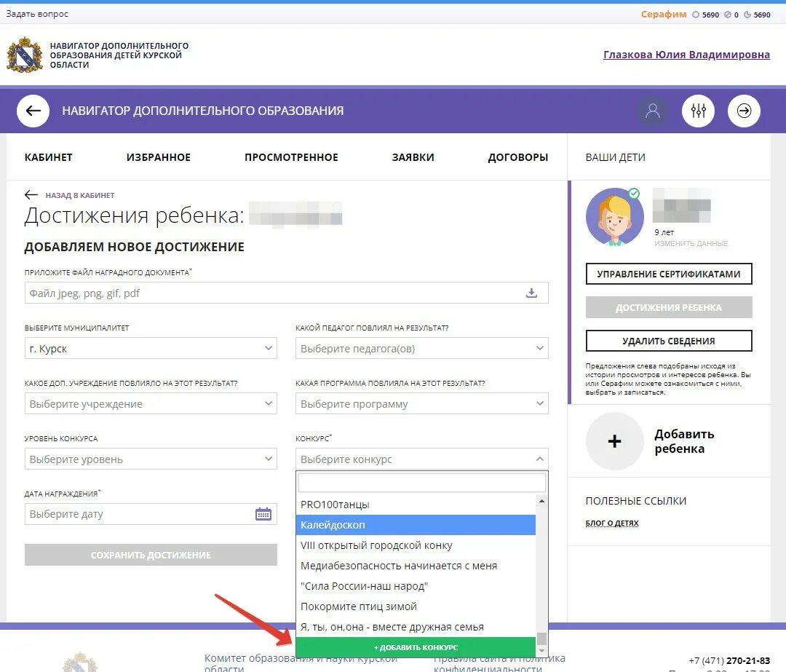The image size is (786, 672).
Task: Open the БЛОГ О ДЕТЯХ link
Action: coord(612,523)
